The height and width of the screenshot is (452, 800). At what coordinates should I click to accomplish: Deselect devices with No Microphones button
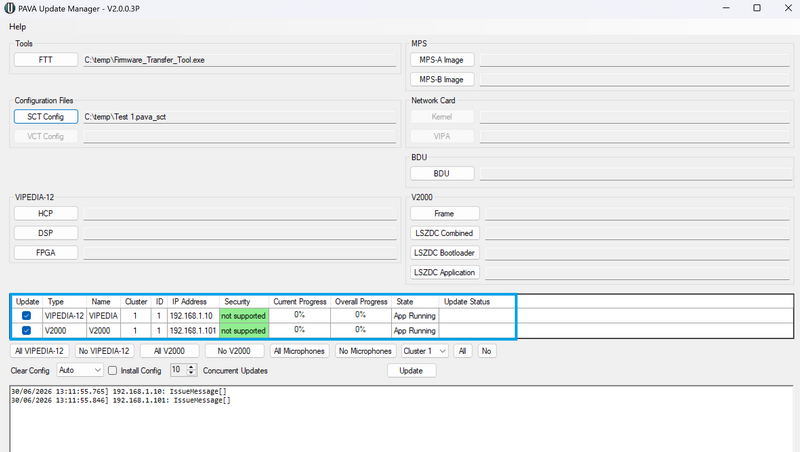coord(365,351)
